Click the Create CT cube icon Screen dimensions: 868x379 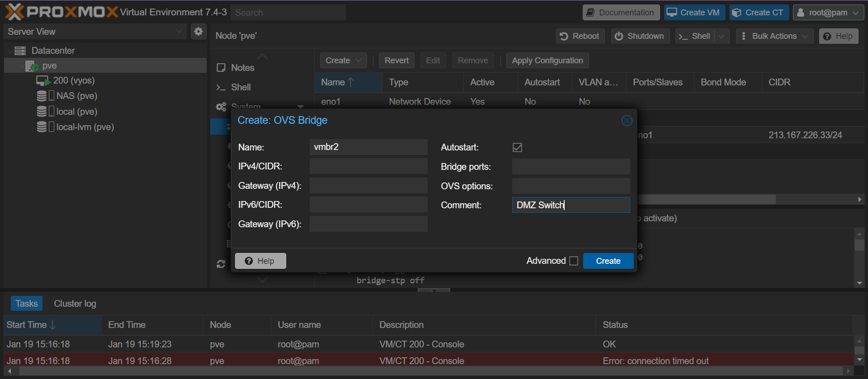click(x=736, y=13)
